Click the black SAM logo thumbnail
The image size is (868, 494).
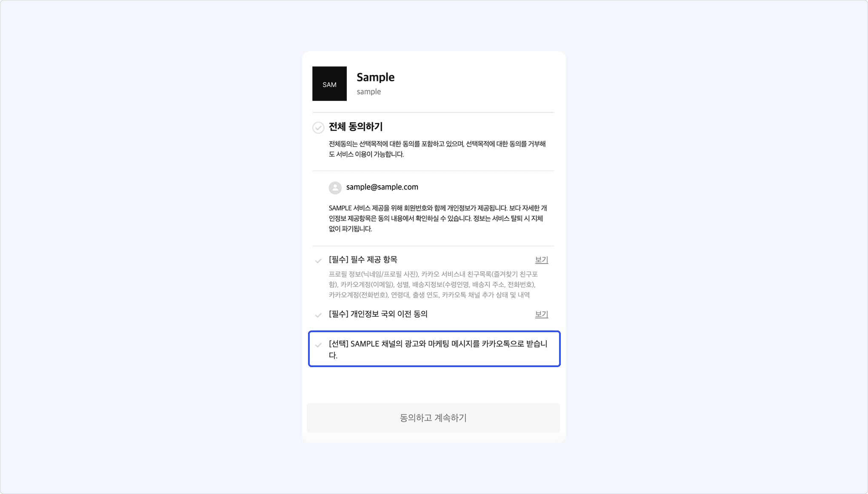point(329,83)
